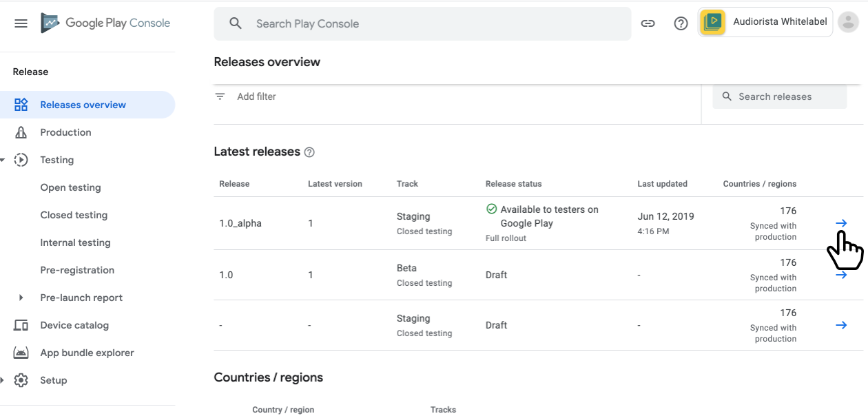This screenshot has width=868, height=416.
Task: Click the Release column header
Action: point(234,184)
